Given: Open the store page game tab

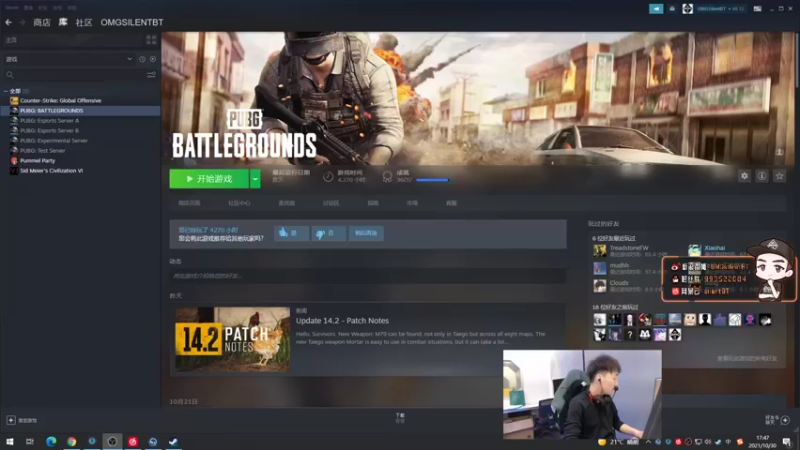Looking at the screenshot, I should click(x=189, y=203).
